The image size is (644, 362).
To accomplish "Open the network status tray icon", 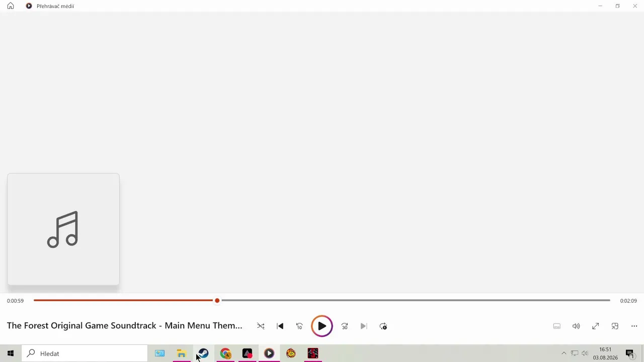I will coord(574,353).
